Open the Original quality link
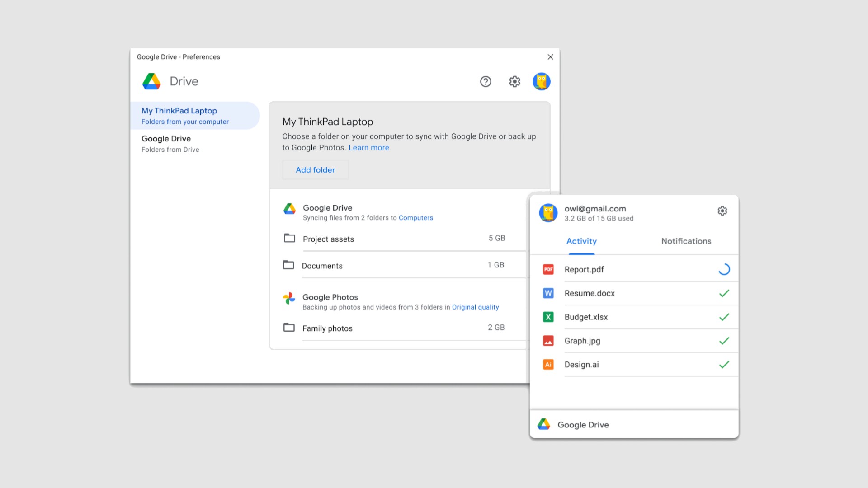 476,307
